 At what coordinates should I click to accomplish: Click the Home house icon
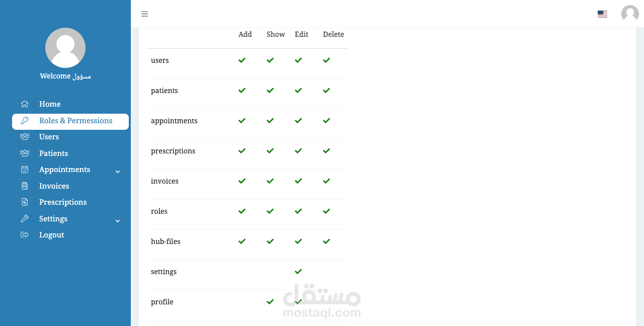[24, 104]
